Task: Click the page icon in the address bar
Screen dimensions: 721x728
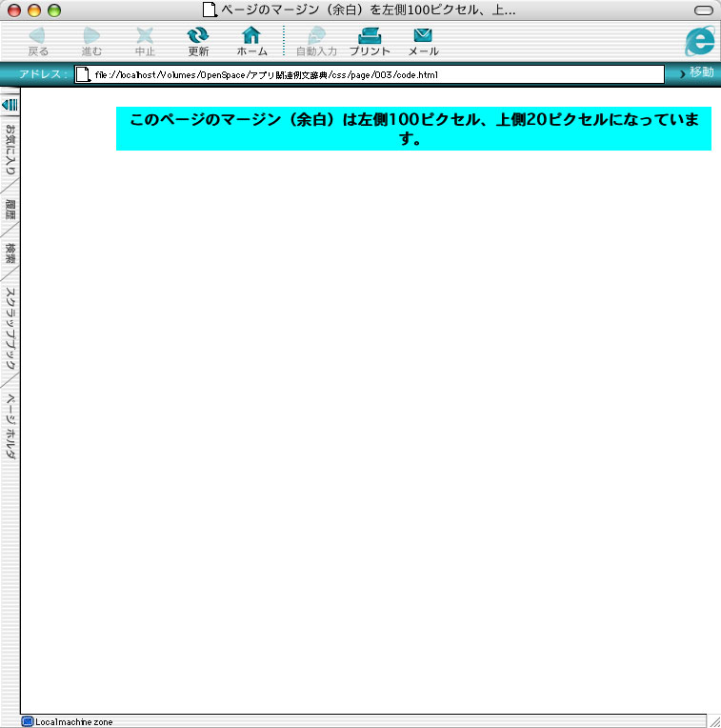Action: pos(84,74)
